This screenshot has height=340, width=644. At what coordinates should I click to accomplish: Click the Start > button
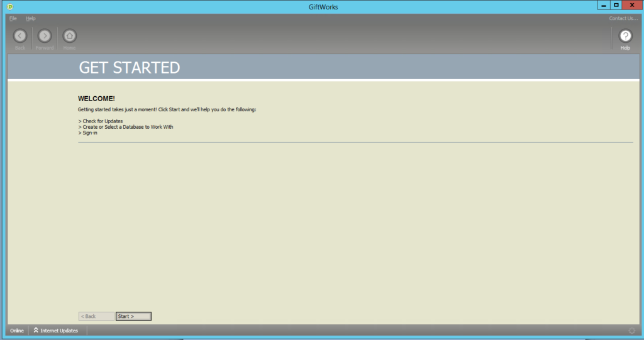pyautogui.click(x=133, y=316)
